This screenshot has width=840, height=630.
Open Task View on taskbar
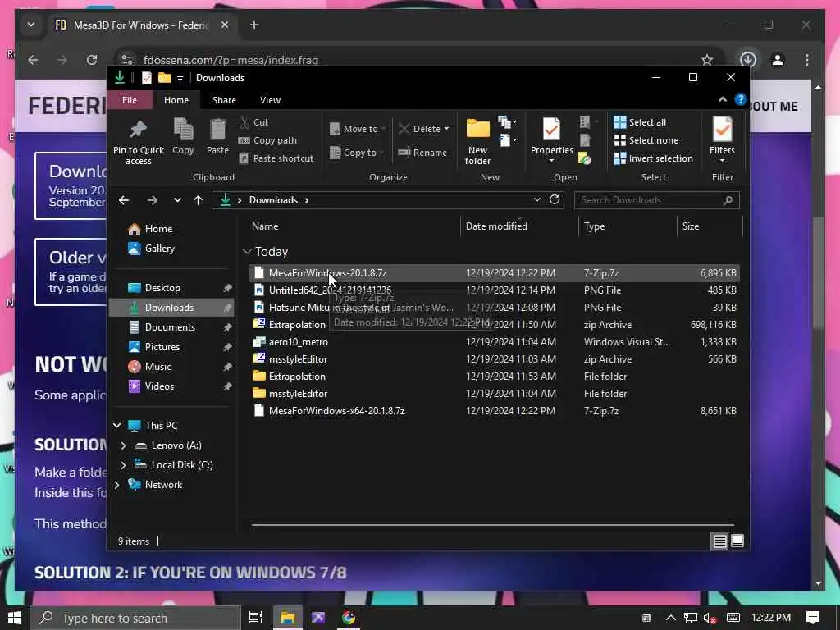point(256,618)
